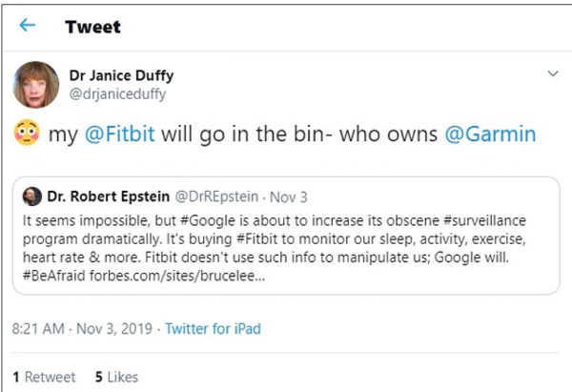Image resolution: width=572 pixels, height=392 pixels.
Task: Open the @drjaniceduffy handle
Action: click(x=117, y=94)
